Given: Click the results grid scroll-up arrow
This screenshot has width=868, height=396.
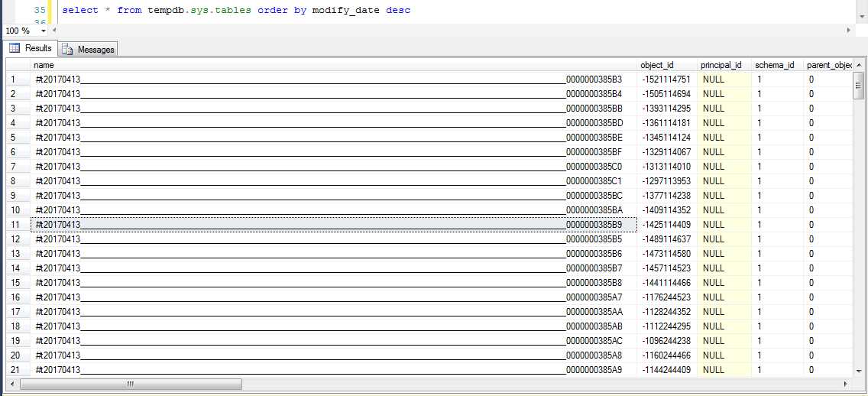Looking at the screenshot, I should (859, 65).
